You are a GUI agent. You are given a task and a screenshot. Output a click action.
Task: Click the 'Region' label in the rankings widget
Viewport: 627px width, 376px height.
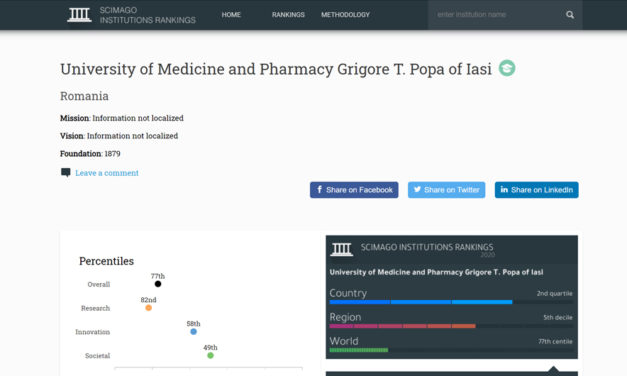345,317
